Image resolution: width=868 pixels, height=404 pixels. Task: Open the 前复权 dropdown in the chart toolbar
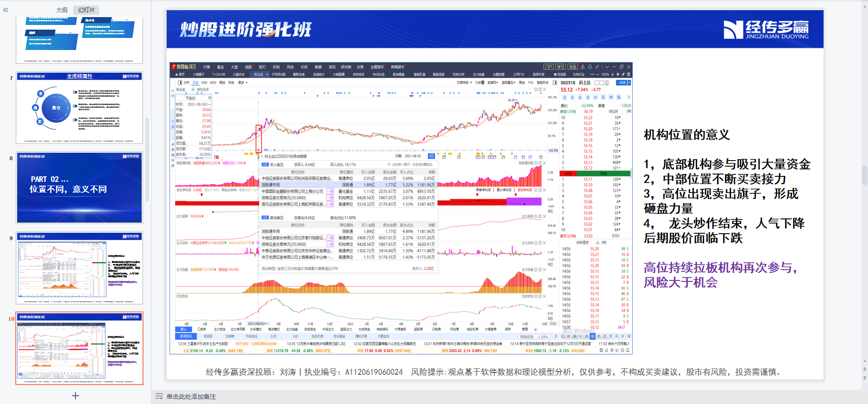493,82
